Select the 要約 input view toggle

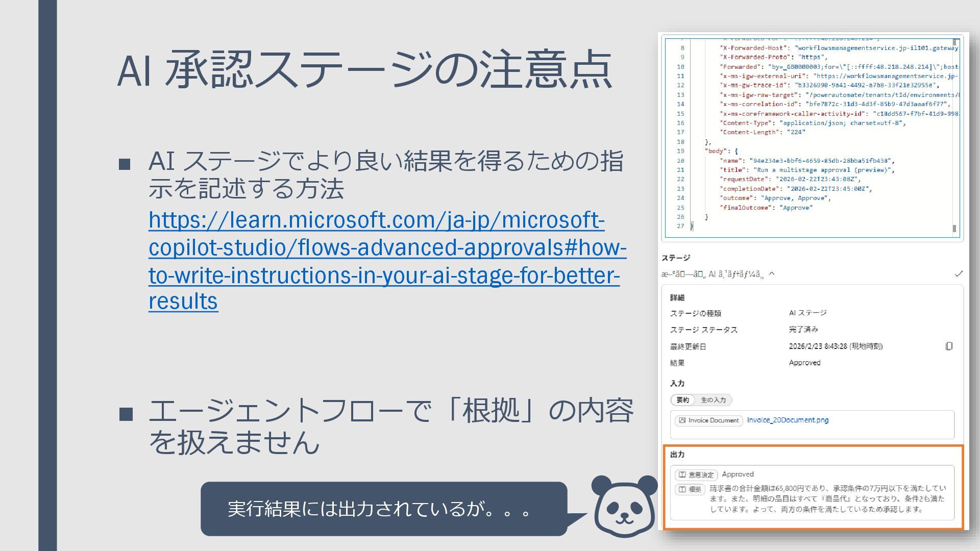click(x=682, y=400)
